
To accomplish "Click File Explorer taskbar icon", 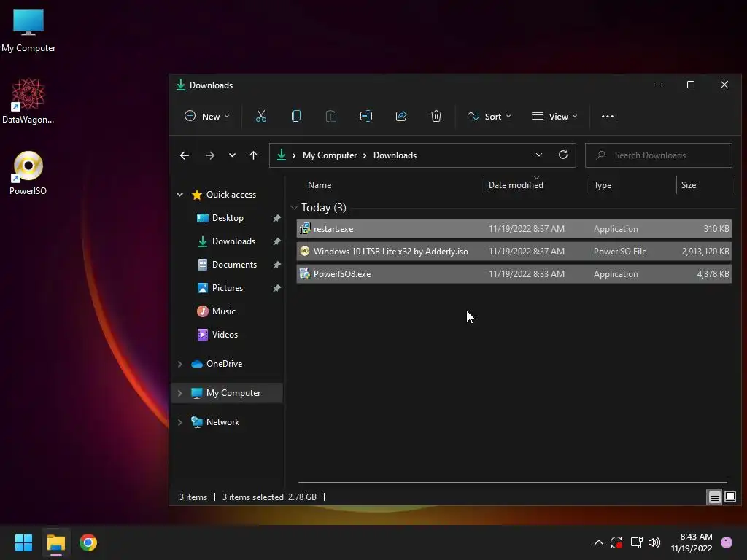I will point(55,542).
